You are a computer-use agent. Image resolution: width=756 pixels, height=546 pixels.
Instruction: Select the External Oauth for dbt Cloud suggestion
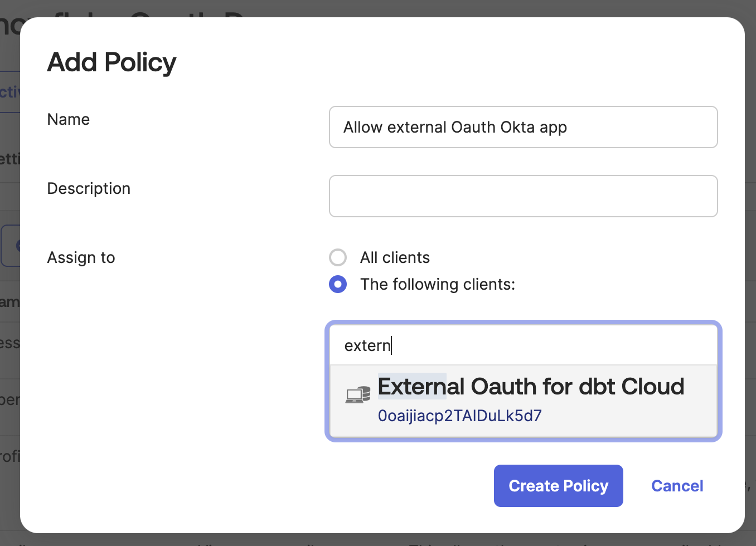(x=530, y=387)
